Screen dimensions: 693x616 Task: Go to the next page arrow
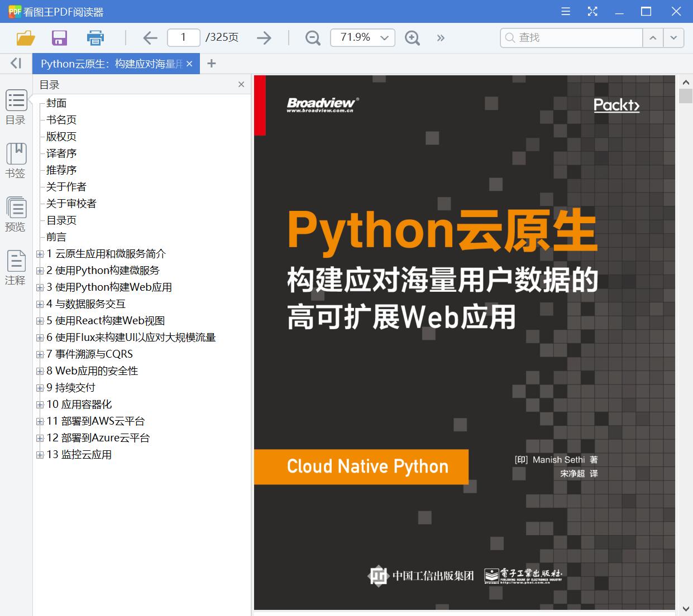click(264, 38)
